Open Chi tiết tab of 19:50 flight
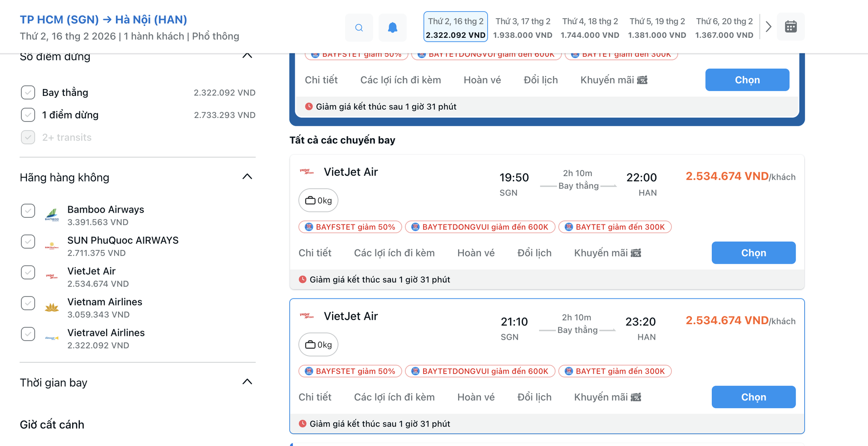Viewport: 868px width, 446px height. coord(315,253)
